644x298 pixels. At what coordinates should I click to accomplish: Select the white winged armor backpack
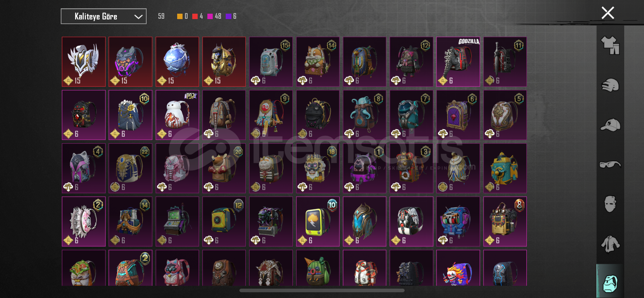pyautogui.click(x=84, y=62)
